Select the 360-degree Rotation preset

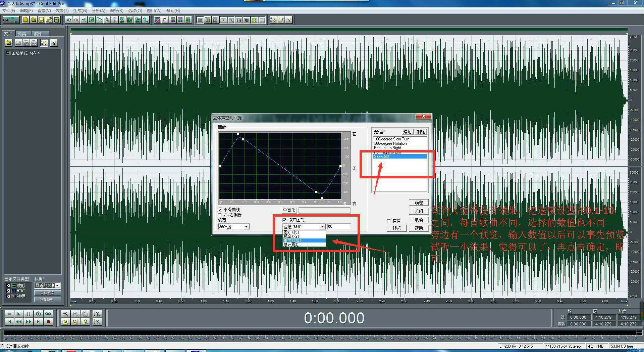(x=400, y=143)
